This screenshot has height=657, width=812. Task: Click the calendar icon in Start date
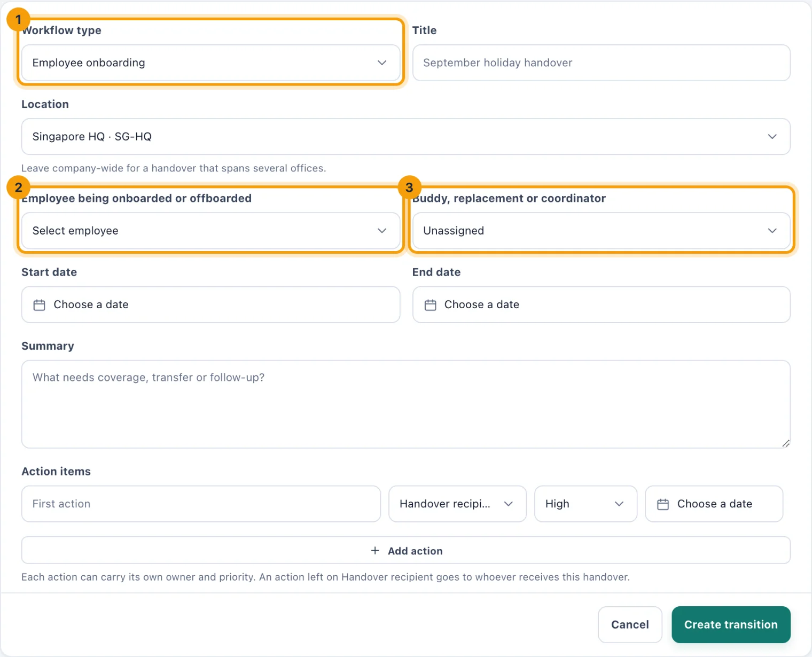(40, 305)
